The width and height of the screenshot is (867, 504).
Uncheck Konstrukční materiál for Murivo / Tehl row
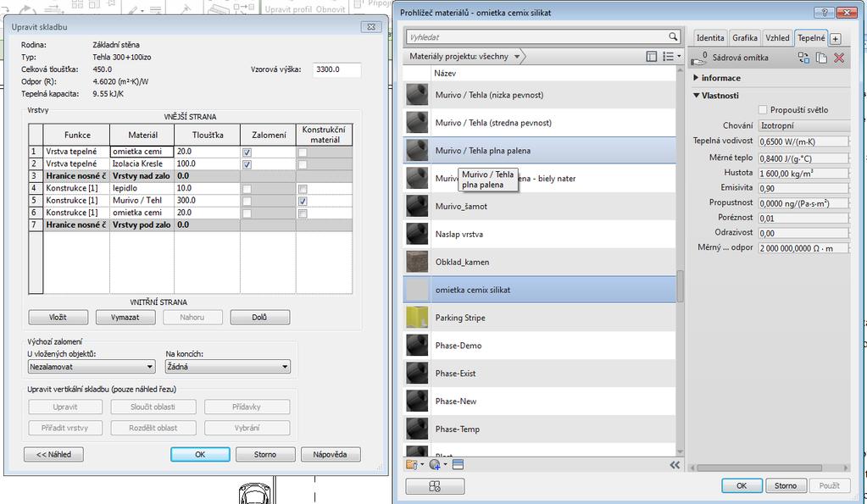[x=303, y=201]
